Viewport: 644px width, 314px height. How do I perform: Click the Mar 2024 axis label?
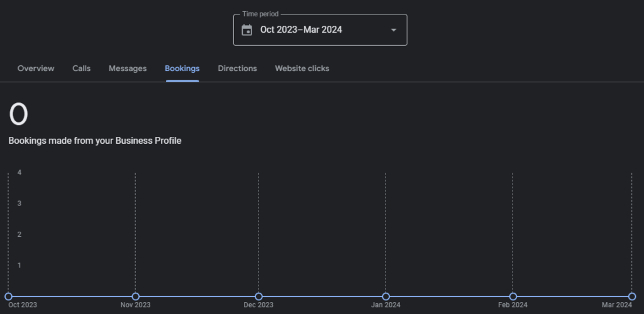pos(617,305)
